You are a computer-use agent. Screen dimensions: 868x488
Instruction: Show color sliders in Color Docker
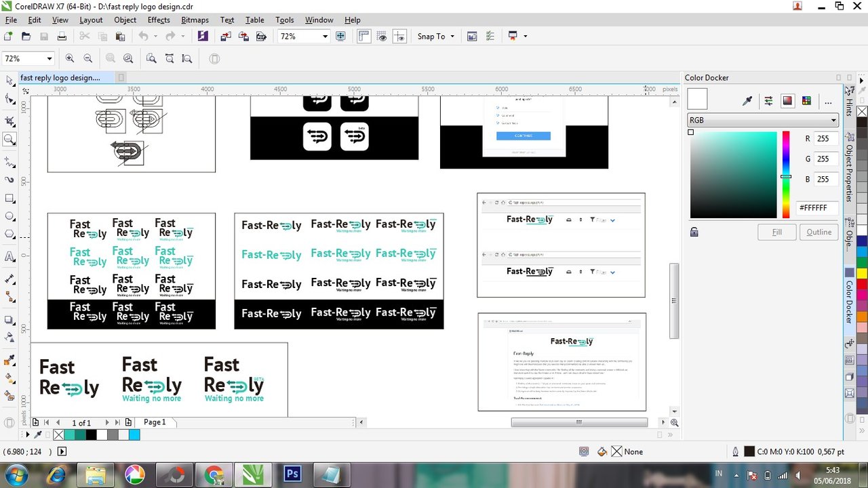click(x=768, y=101)
